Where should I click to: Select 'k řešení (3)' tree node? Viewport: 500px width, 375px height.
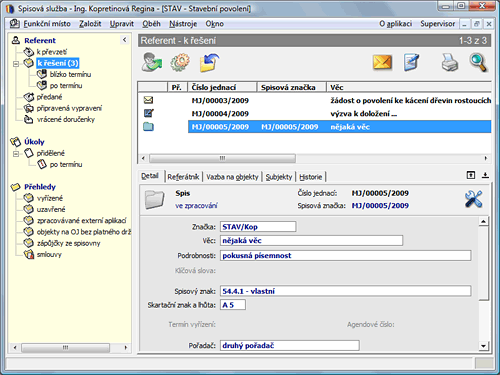coord(57,63)
